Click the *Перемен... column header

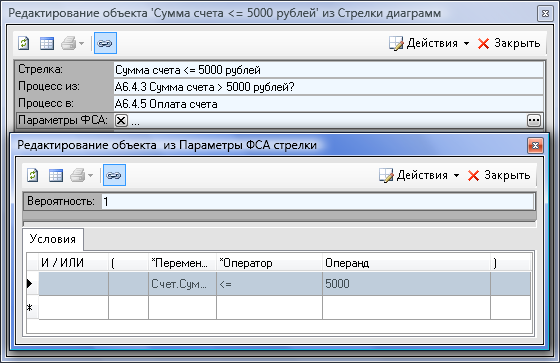click(182, 263)
